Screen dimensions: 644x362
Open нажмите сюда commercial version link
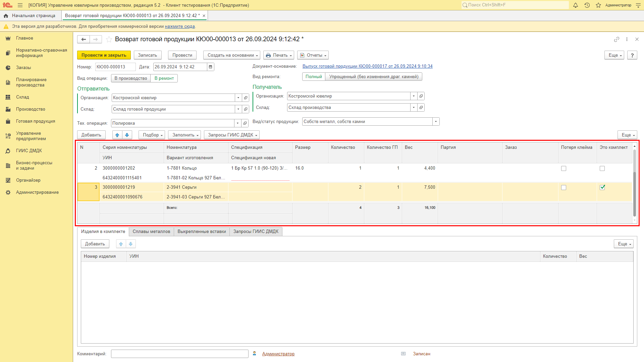(180, 26)
